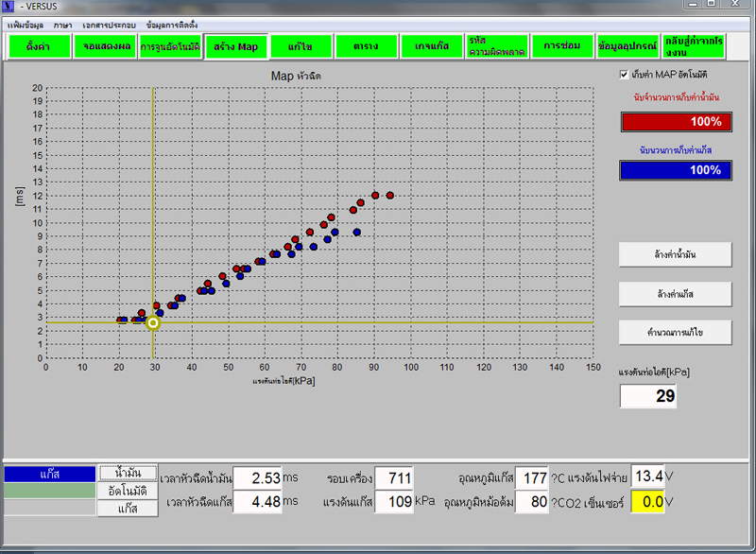The width and height of the screenshot is (756, 554).
Task: Switch to the จอแสดงผล tab
Action: pos(105,46)
